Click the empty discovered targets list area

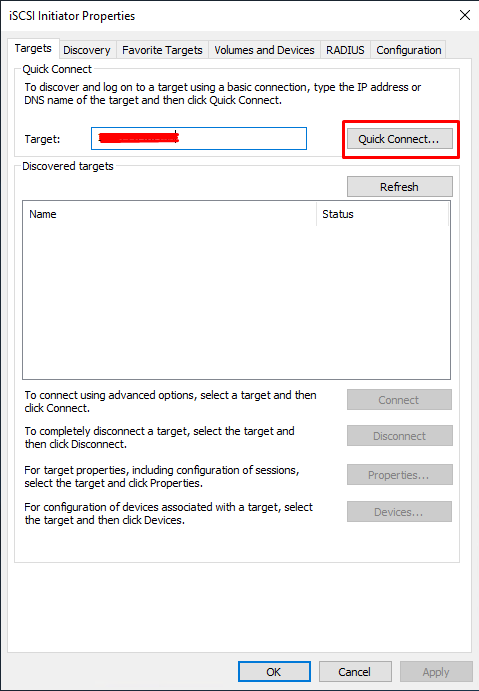236,302
